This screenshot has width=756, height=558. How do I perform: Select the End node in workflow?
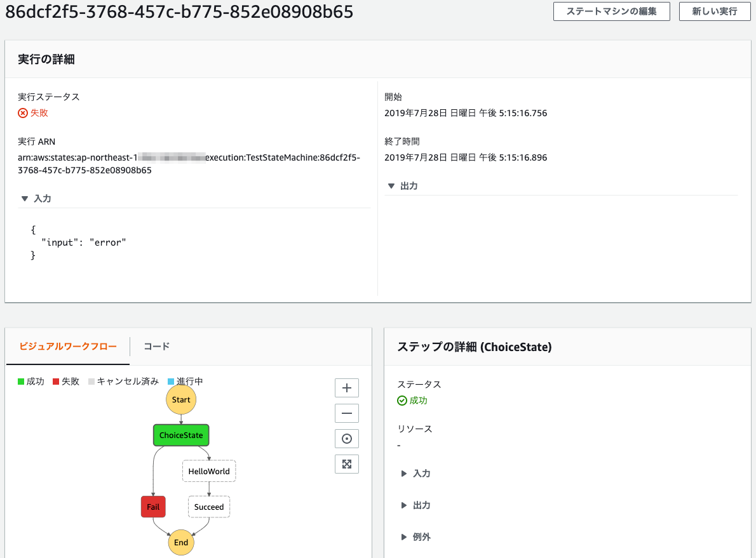[181, 543]
